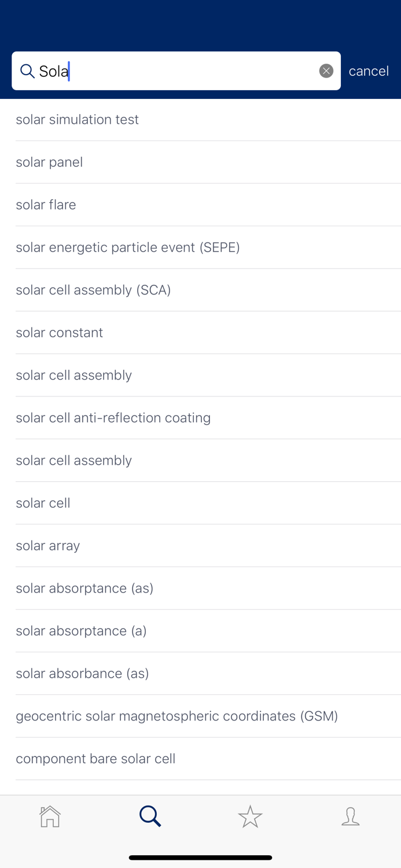Select the magnifying glass search tab
Viewport: 401px width, 868px height.
click(x=150, y=816)
